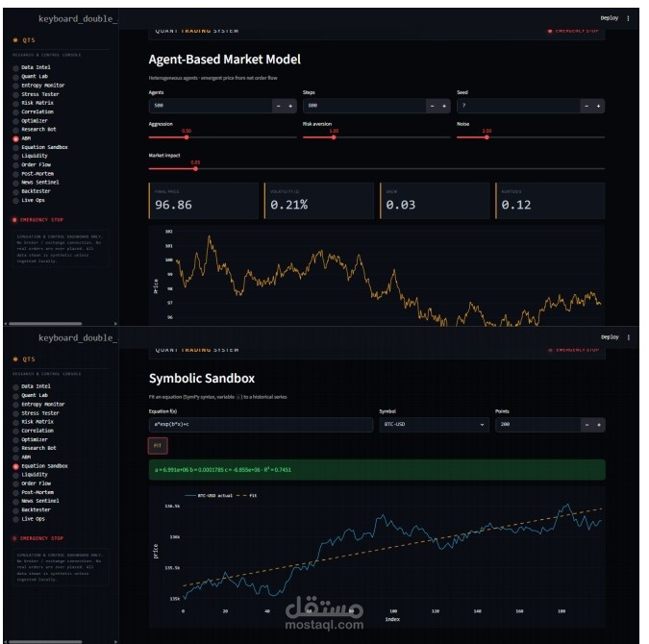Click the minus stepper of the Steps field
This screenshot has width=649, height=644.
(x=432, y=106)
